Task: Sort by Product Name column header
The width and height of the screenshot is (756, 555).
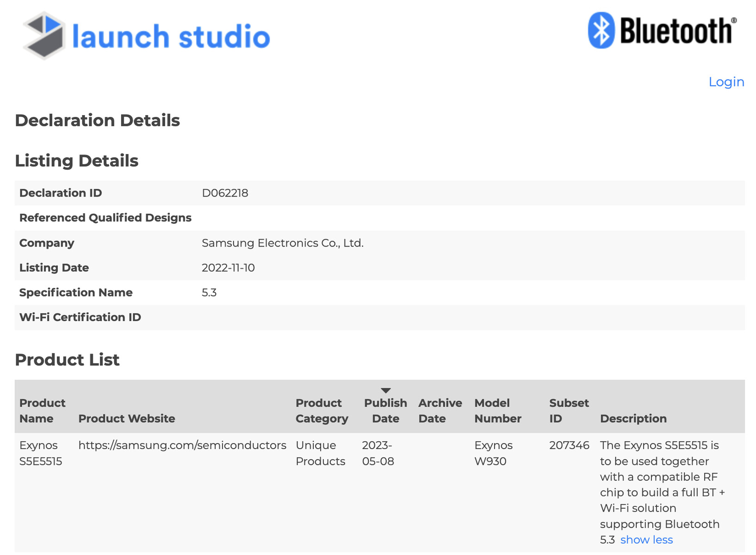Action: pyautogui.click(x=43, y=411)
